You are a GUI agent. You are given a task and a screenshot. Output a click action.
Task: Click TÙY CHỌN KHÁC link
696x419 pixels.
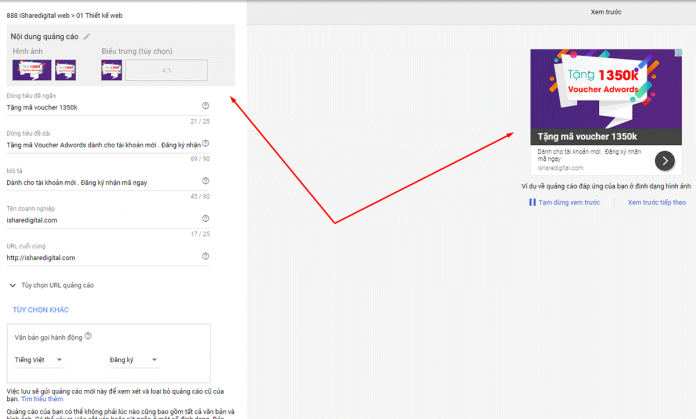pos(40,310)
